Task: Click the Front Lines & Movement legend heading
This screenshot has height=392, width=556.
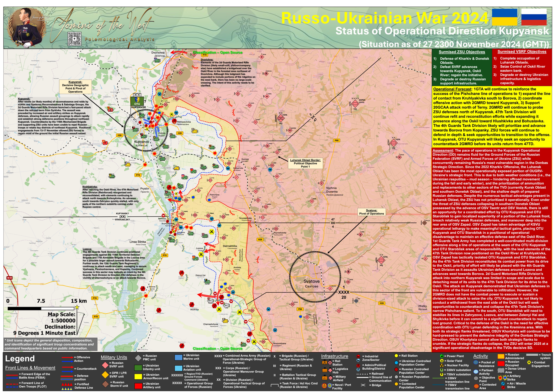Action: (30, 368)
